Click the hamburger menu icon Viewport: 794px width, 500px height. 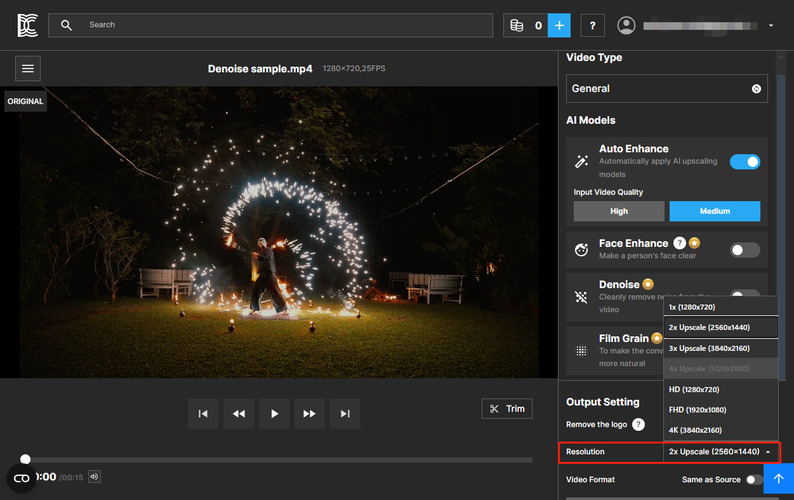point(28,68)
